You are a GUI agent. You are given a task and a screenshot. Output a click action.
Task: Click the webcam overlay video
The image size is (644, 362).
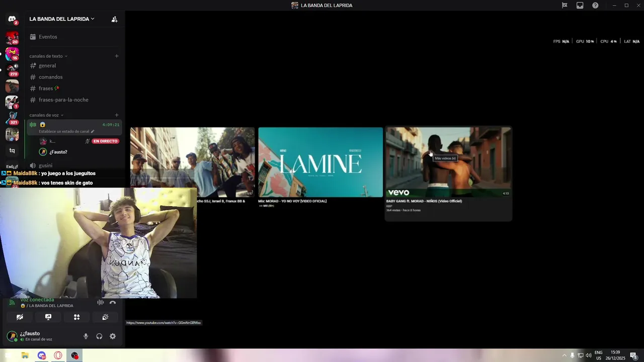[99, 243]
